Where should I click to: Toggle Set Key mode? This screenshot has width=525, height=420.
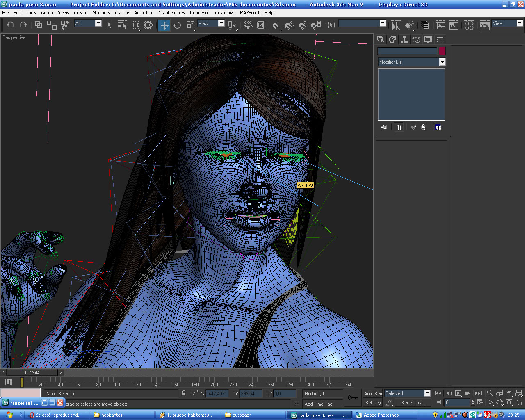tap(373, 403)
